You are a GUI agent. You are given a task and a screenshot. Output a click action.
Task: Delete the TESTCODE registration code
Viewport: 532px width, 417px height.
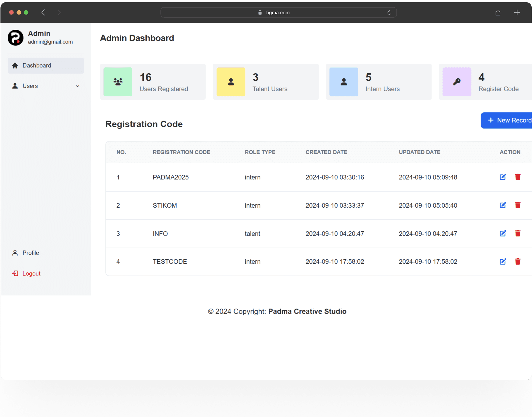518,262
